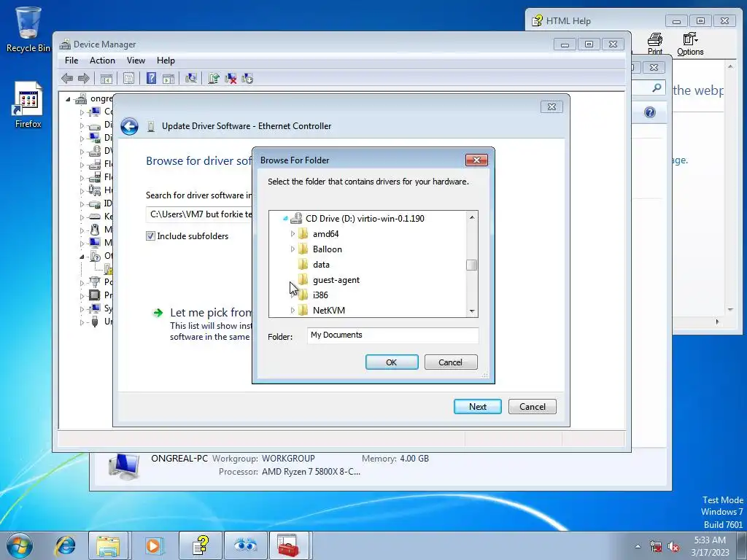Click the Start button orb
Image resolution: width=747 pixels, height=560 pixels.
pyautogui.click(x=20, y=545)
